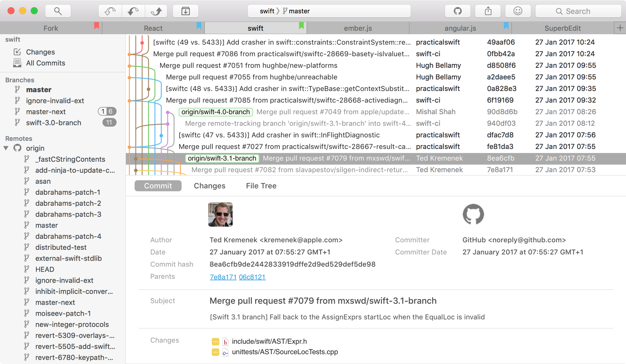626x364 pixels.
Task: Click the 1 6 ahead-behind badge on master-next
Action: 107,111
